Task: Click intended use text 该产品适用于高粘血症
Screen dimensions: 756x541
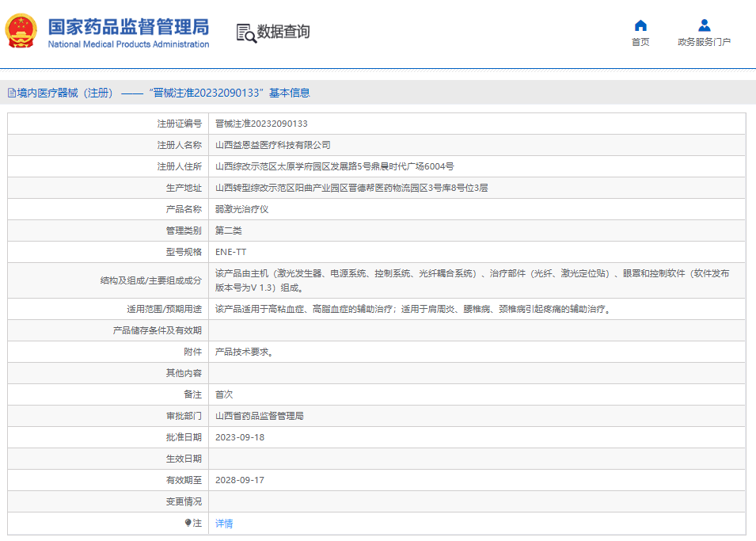Action: coord(414,309)
